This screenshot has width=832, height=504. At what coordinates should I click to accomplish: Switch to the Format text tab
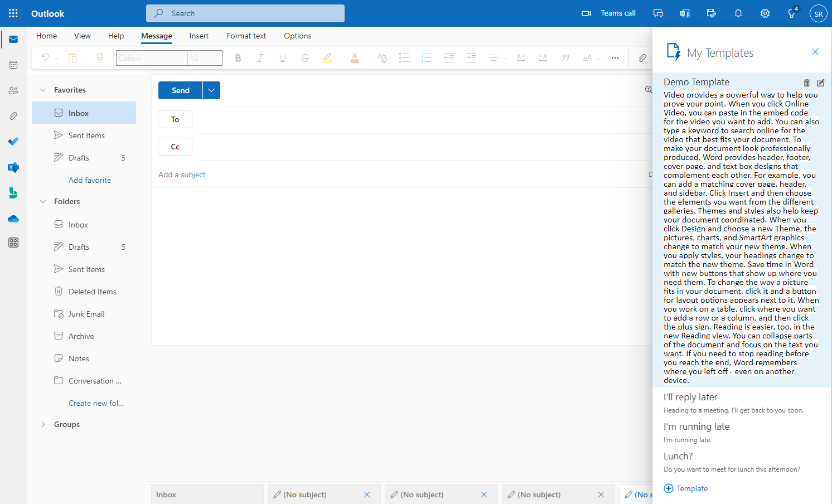tap(246, 36)
